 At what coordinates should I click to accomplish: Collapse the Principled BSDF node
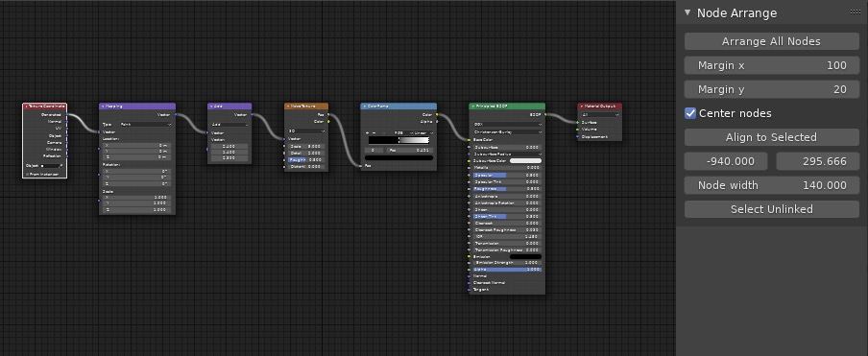point(473,107)
